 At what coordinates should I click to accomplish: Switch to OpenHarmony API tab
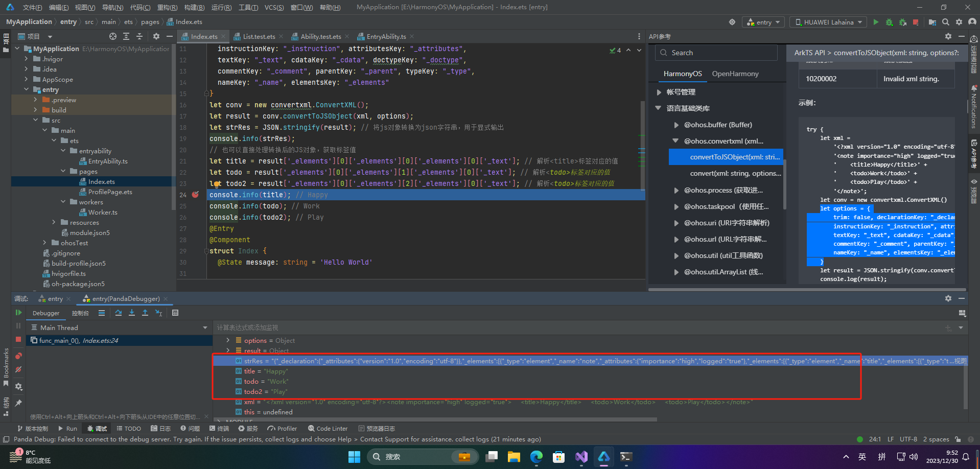735,74
